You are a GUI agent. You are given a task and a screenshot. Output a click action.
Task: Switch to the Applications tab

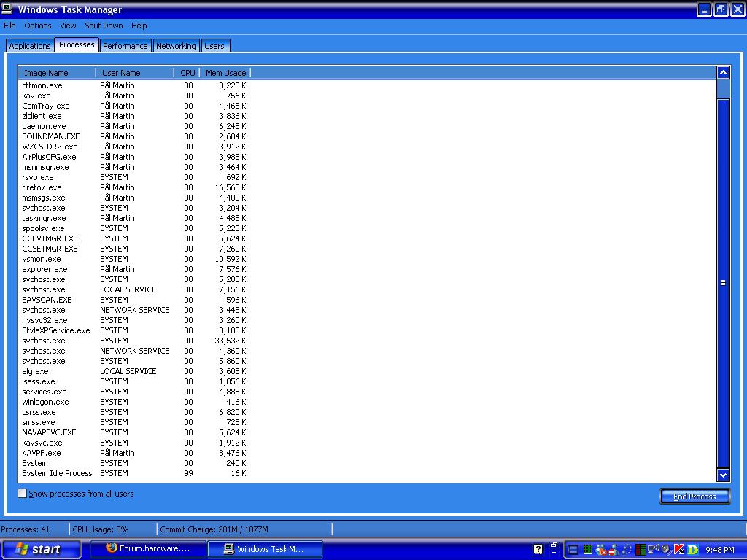[29, 46]
